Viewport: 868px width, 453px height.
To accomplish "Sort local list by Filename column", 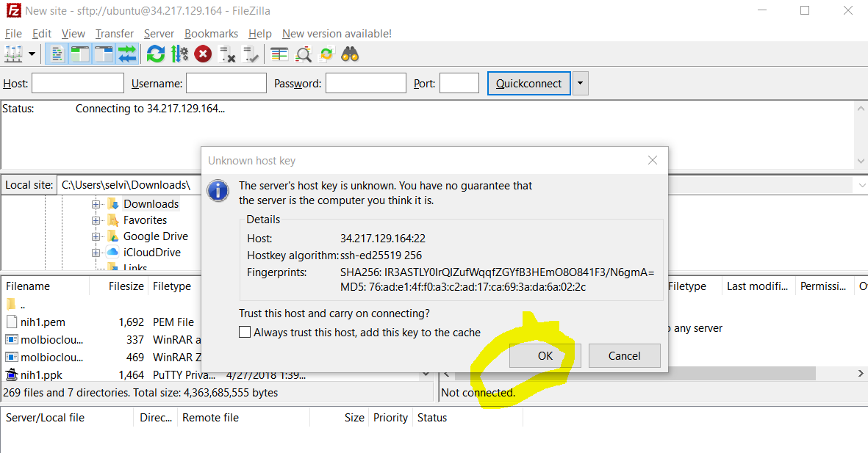I will pyautogui.click(x=46, y=286).
